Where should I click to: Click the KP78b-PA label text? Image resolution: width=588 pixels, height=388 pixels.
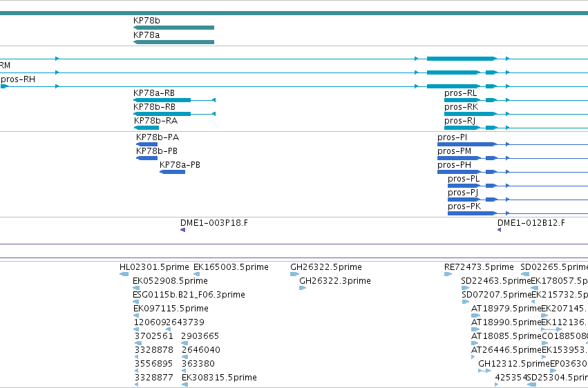(x=158, y=137)
